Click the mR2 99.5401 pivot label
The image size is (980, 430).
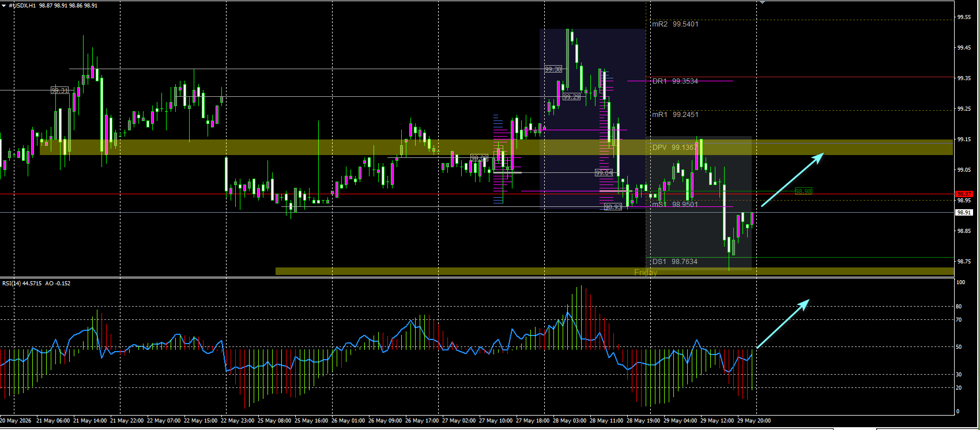675,24
